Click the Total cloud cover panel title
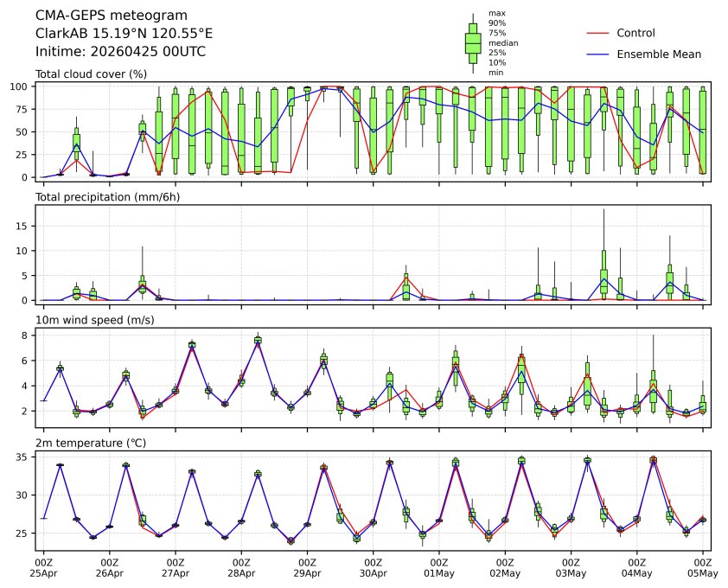Image resolution: width=728 pixels, height=588 pixels. pos(91,74)
